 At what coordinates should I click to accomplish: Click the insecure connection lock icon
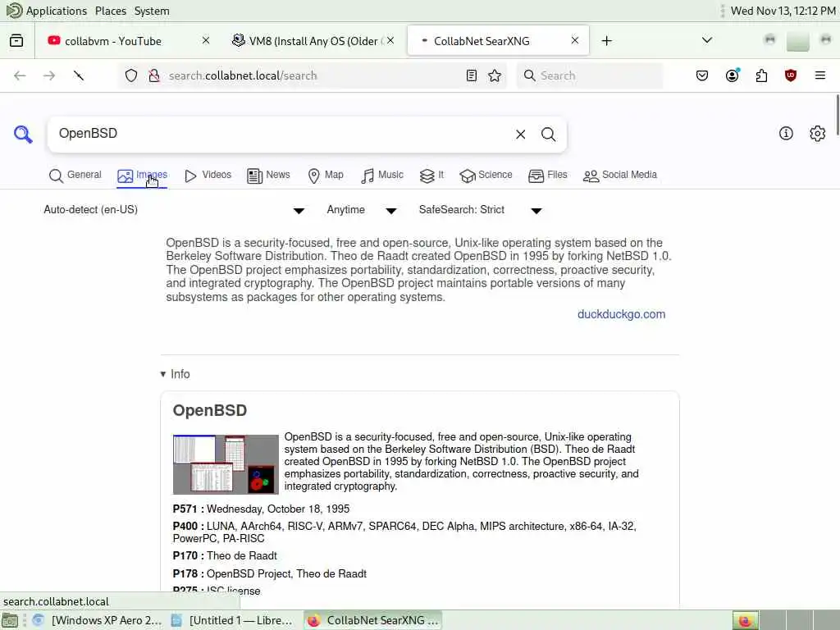(154, 75)
